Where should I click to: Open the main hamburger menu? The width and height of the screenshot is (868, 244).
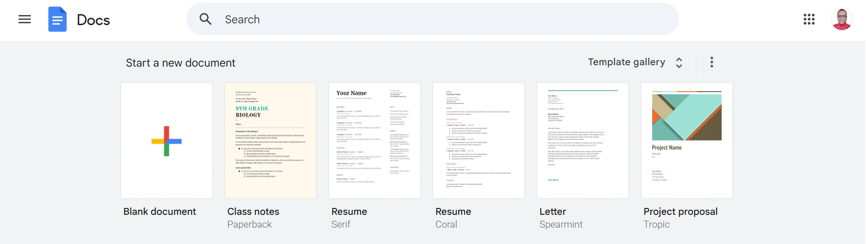tap(25, 19)
